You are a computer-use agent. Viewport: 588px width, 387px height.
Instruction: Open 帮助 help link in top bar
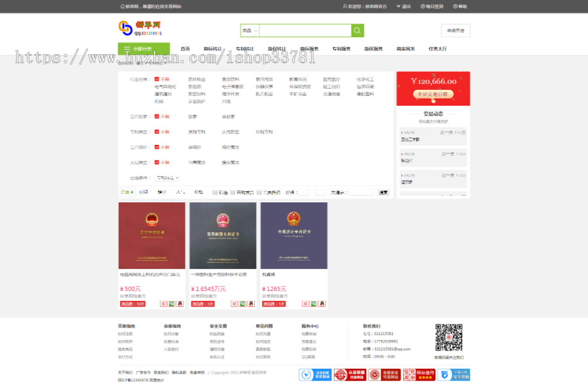click(x=460, y=7)
